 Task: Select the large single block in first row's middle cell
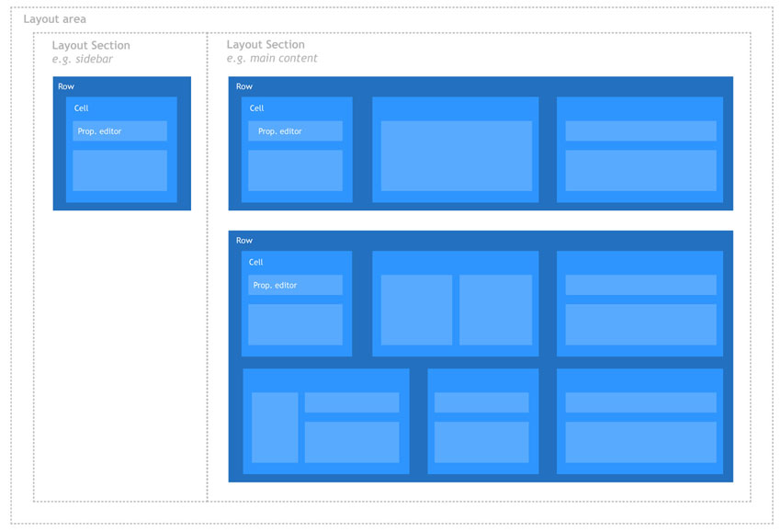click(456, 156)
